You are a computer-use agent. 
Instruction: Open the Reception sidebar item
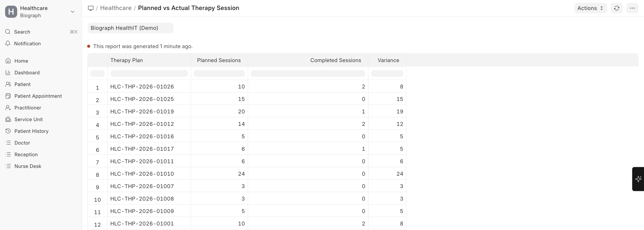26,155
